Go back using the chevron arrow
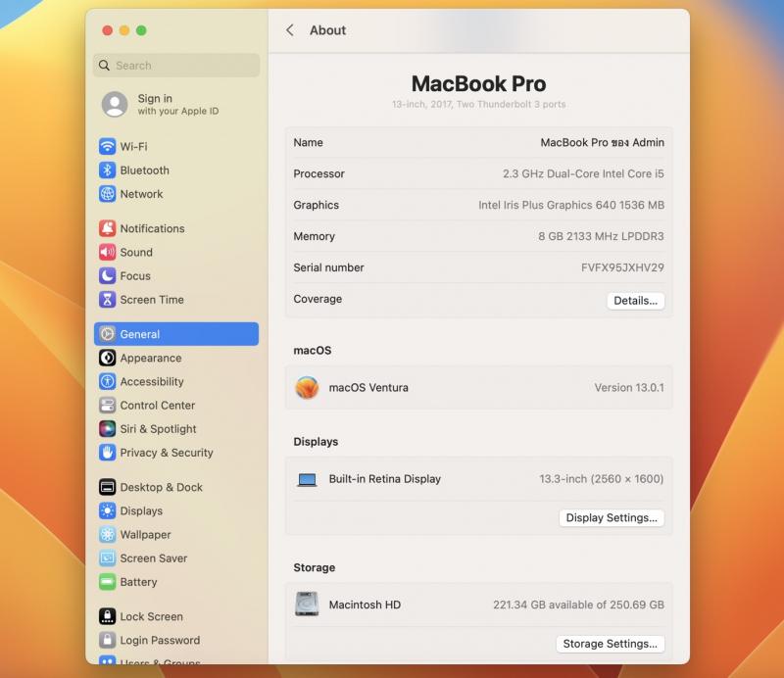784x678 pixels. click(x=290, y=30)
